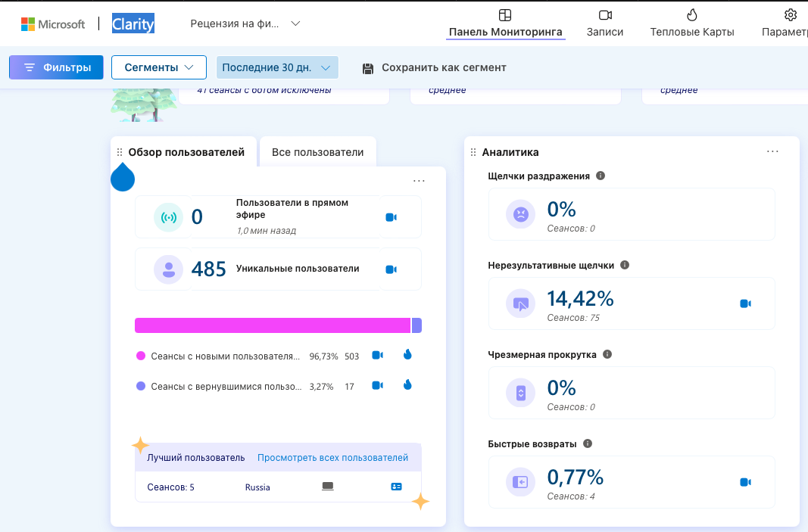
Task: Show info tooltip for Чрезмерная прокрутка
Action: click(607, 355)
